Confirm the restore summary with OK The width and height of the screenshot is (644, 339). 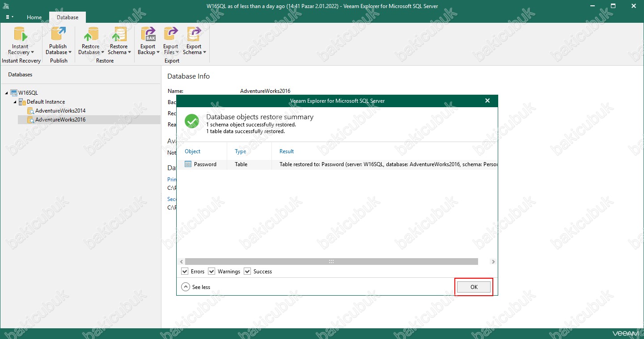click(x=474, y=287)
